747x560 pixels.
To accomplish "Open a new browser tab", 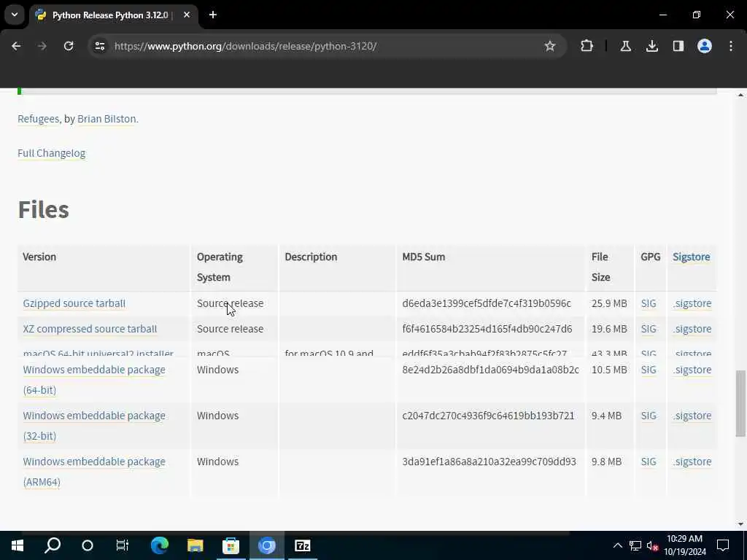I will tap(213, 15).
